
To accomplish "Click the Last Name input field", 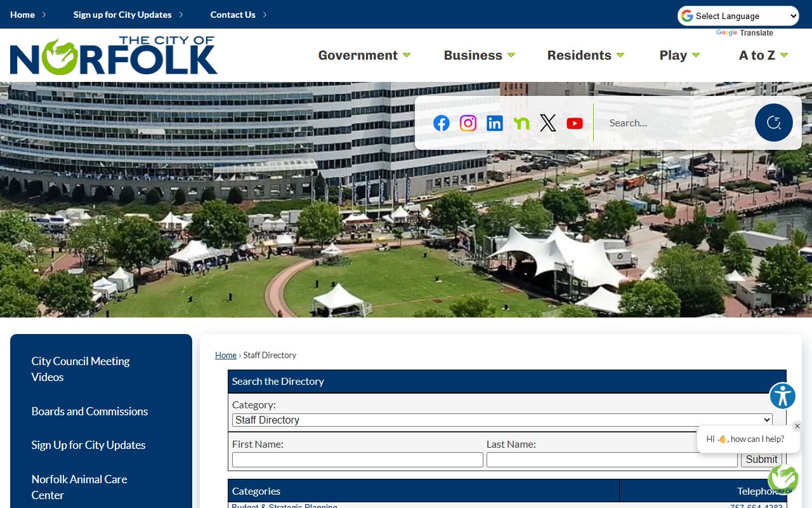I will [612, 460].
